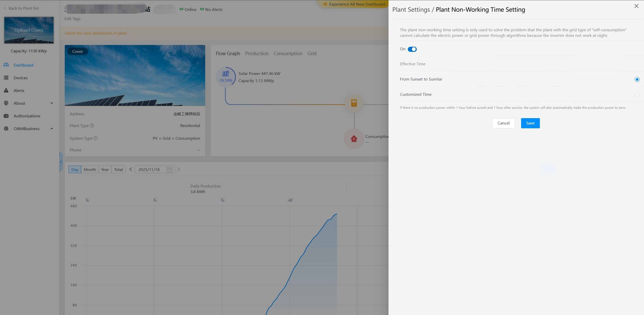
Task: Switch to the Production tab
Action: (x=256, y=53)
